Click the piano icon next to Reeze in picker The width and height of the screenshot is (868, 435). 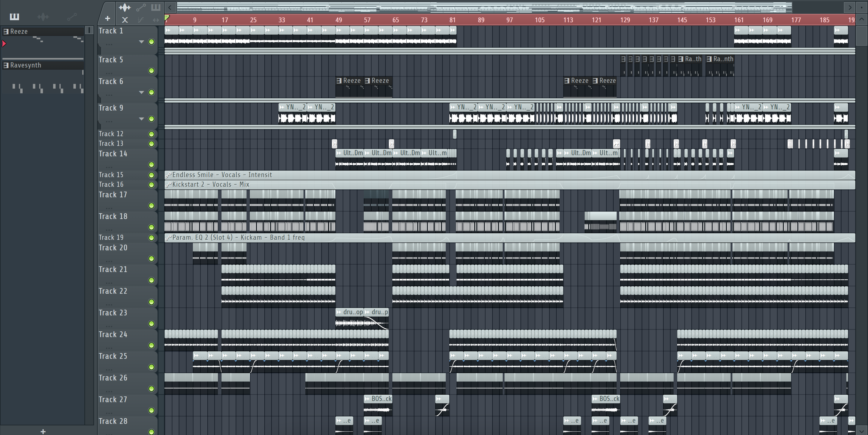click(x=6, y=31)
